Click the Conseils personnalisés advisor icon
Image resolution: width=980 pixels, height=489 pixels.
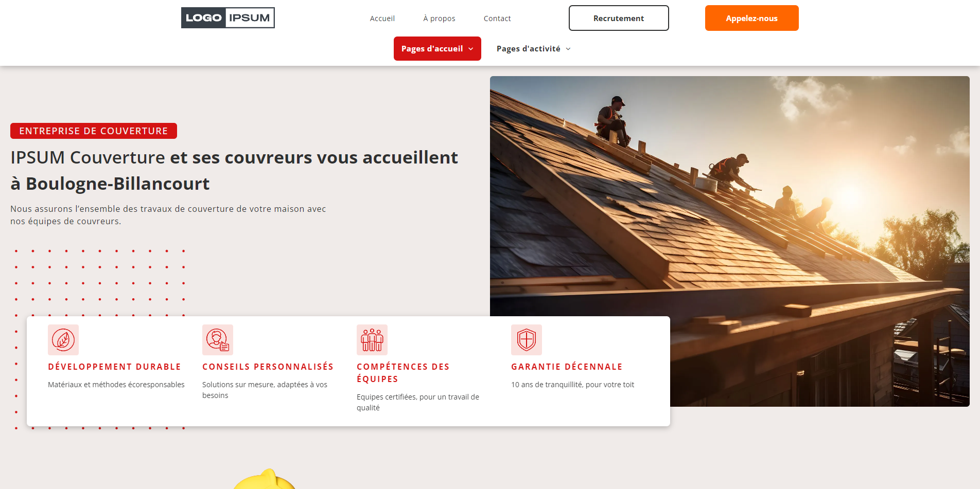pyautogui.click(x=218, y=340)
